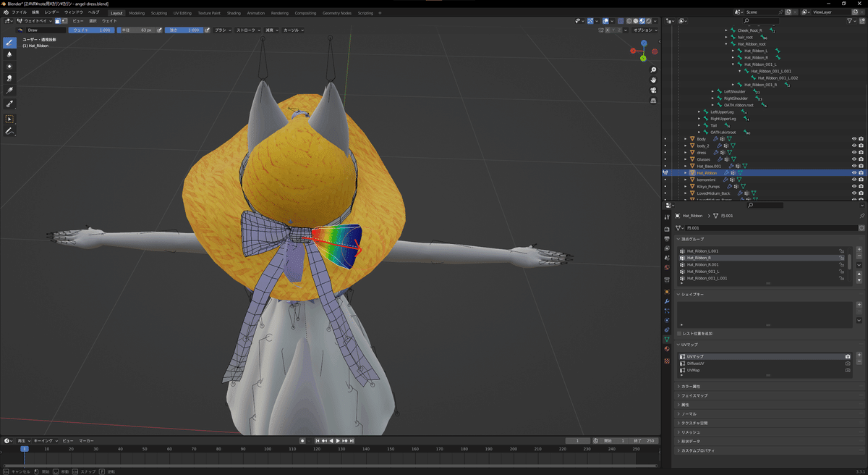
Task: Open the Render menu
Action: coord(52,12)
